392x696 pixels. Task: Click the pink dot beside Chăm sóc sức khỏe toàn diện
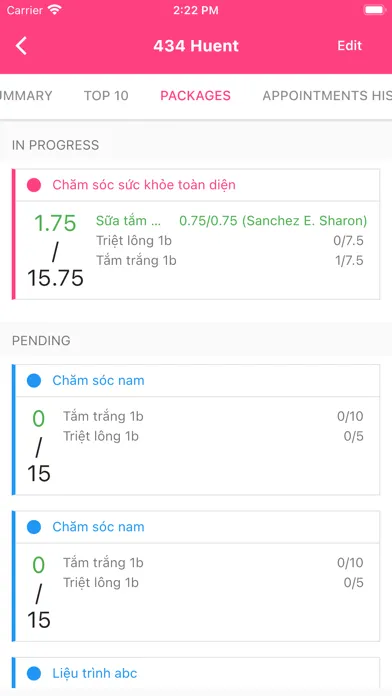[34, 185]
